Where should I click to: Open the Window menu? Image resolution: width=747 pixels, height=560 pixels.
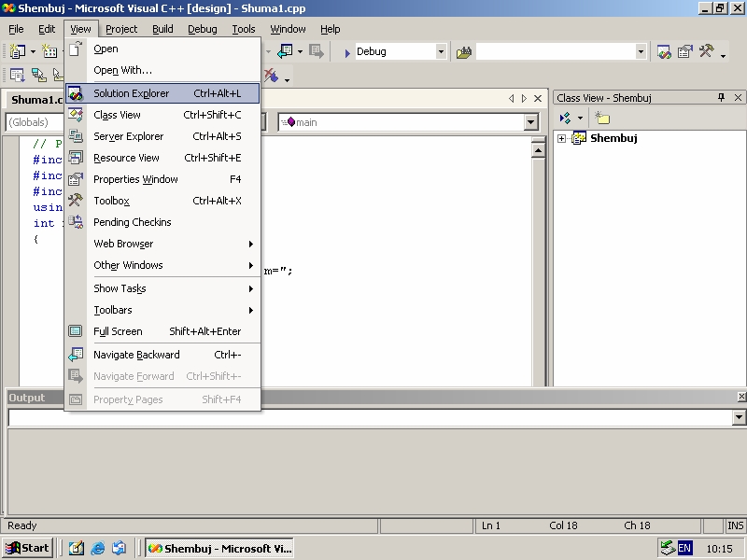[x=288, y=29]
